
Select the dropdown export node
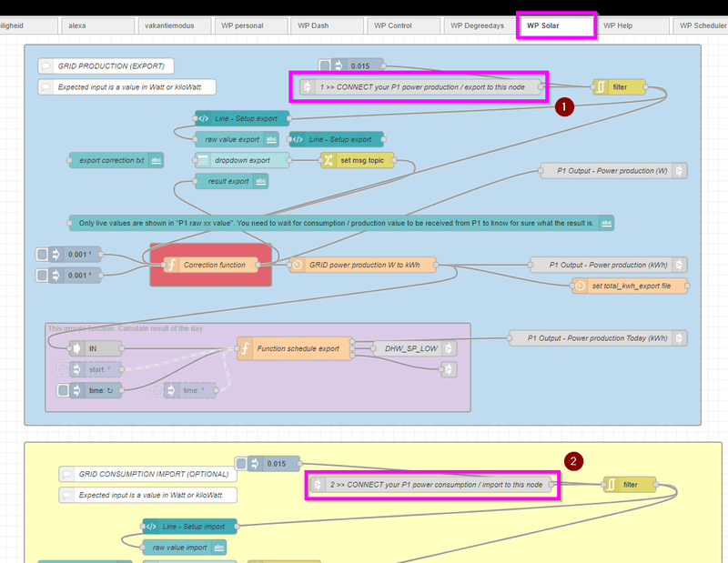click(242, 160)
